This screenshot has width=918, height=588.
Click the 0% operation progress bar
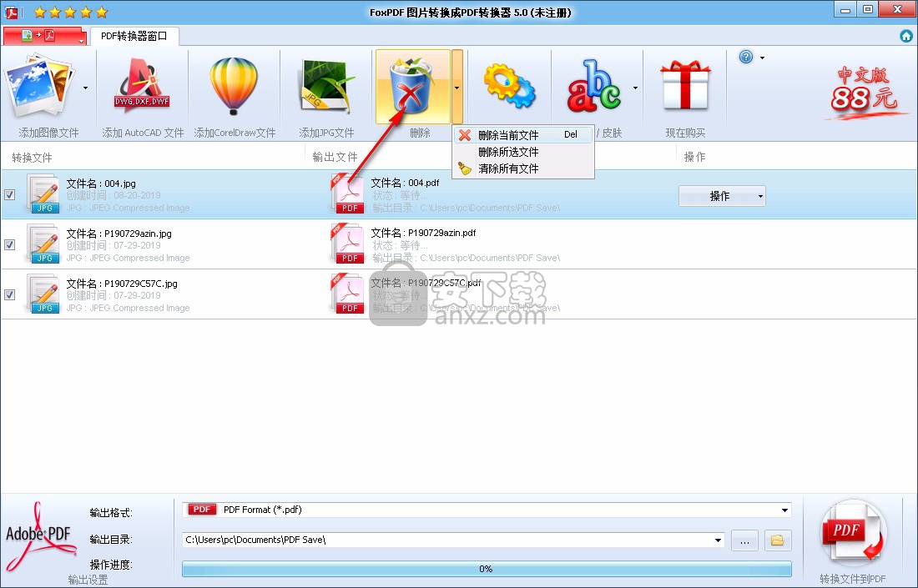pos(487,569)
